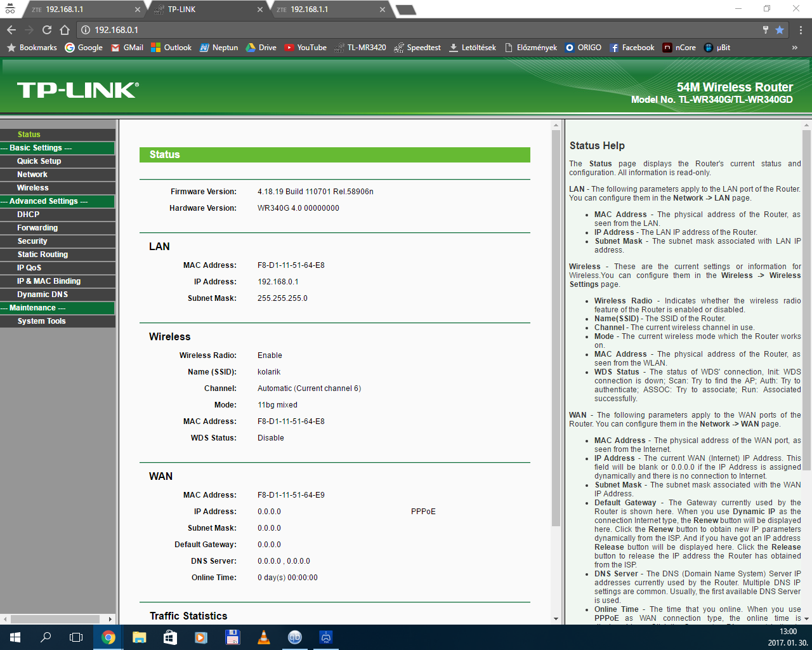
Task: Go back with the browser back arrow
Action: pos(11,30)
